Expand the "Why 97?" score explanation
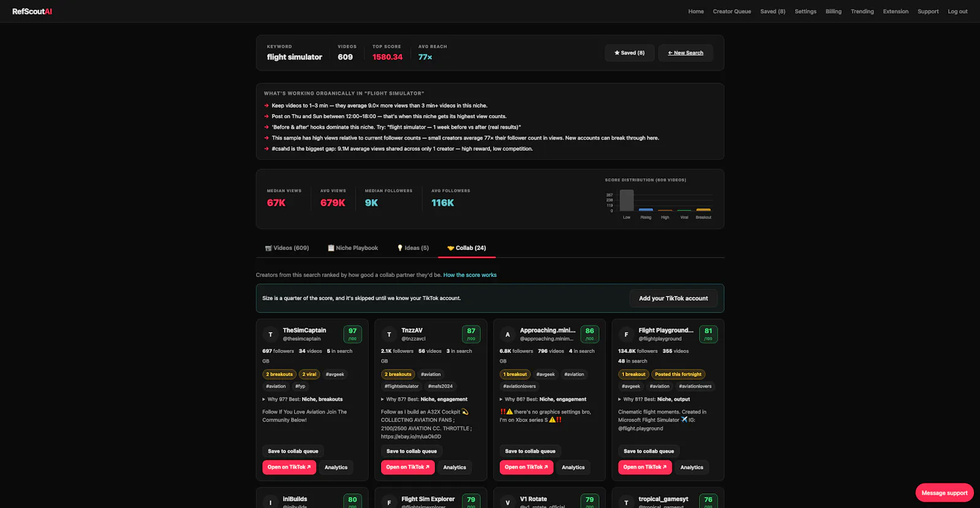Screen dimensions: 980x508 303,399
